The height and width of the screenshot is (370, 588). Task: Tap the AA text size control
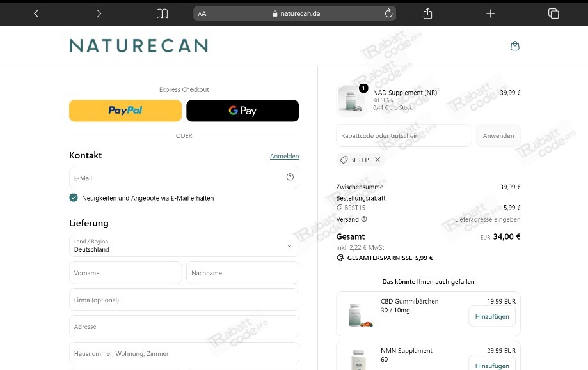tap(202, 14)
